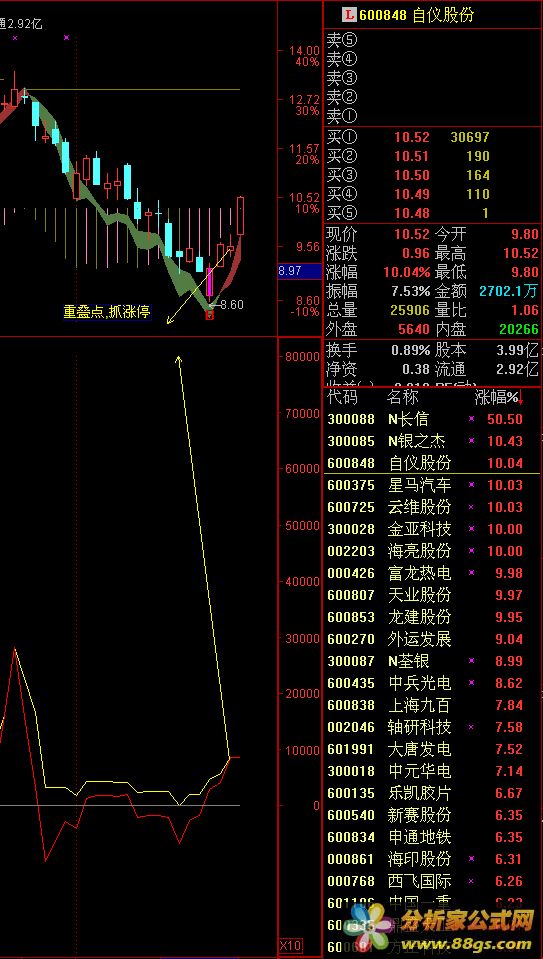Open stock 002203 海亮股份
Screen dimensions: 543x959
(432, 551)
